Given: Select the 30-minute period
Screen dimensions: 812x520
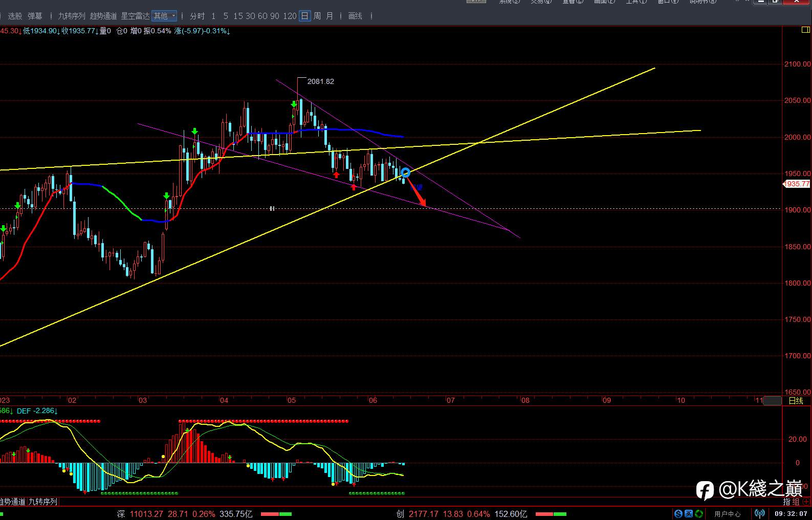Looking at the screenshot, I should pos(250,16).
